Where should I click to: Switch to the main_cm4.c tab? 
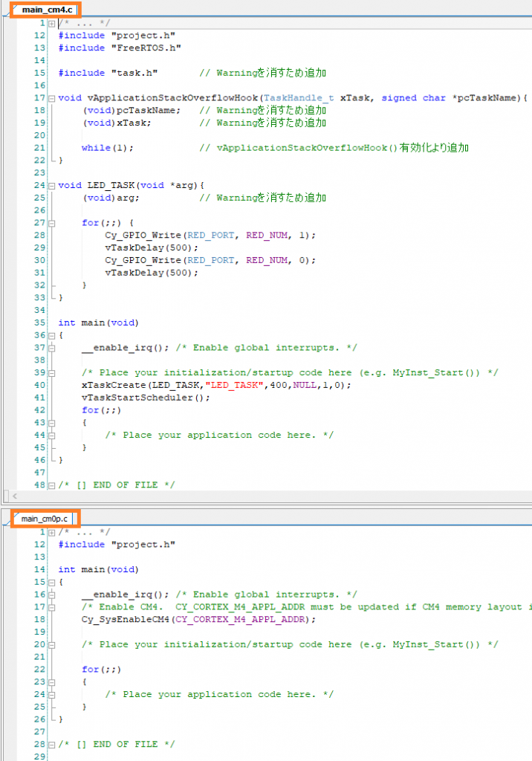[46, 10]
